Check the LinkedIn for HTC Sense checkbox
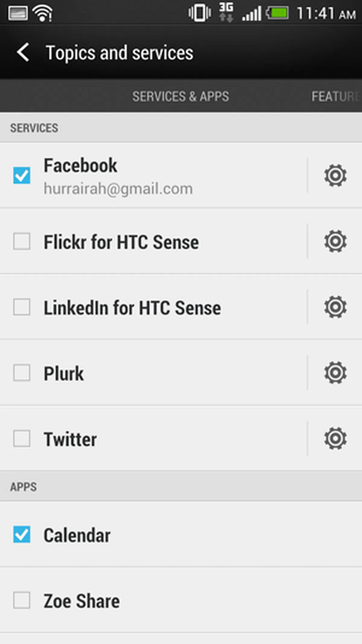The width and height of the screenshot is (362, 644). point(22,307)
